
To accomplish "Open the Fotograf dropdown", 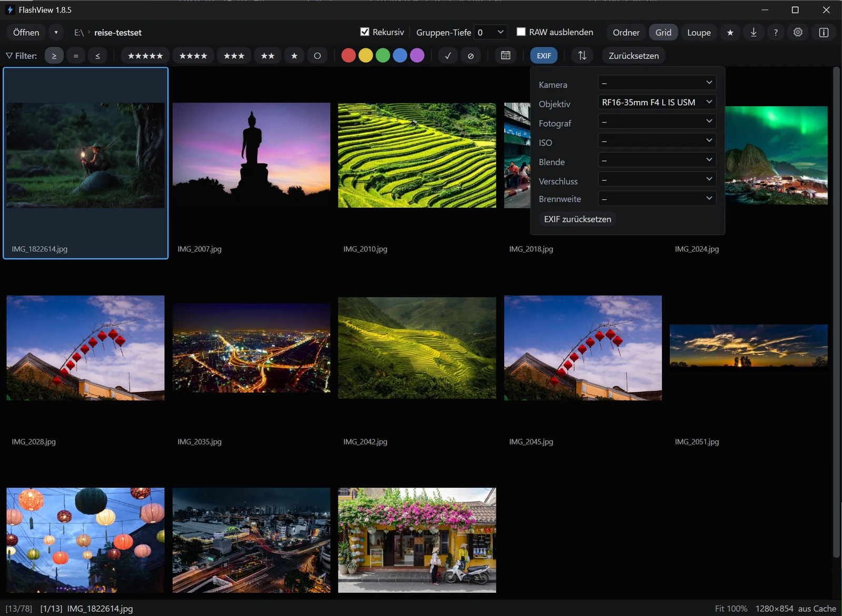I will (x=657, y=122).
